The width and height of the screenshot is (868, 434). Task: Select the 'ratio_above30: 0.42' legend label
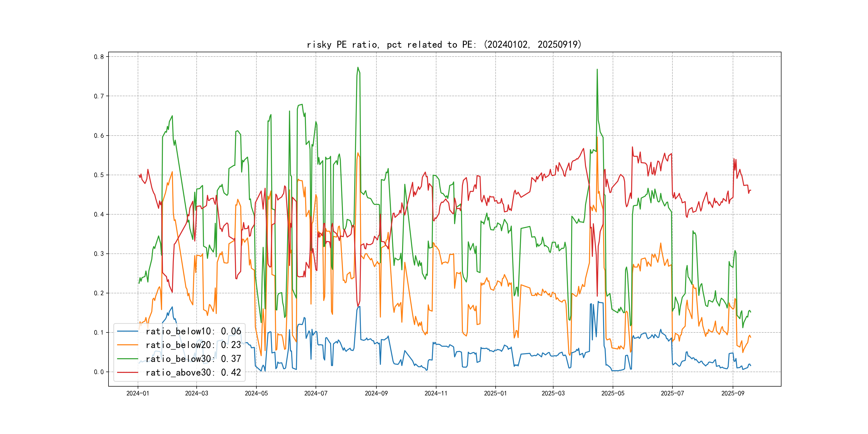pos(193,373)
